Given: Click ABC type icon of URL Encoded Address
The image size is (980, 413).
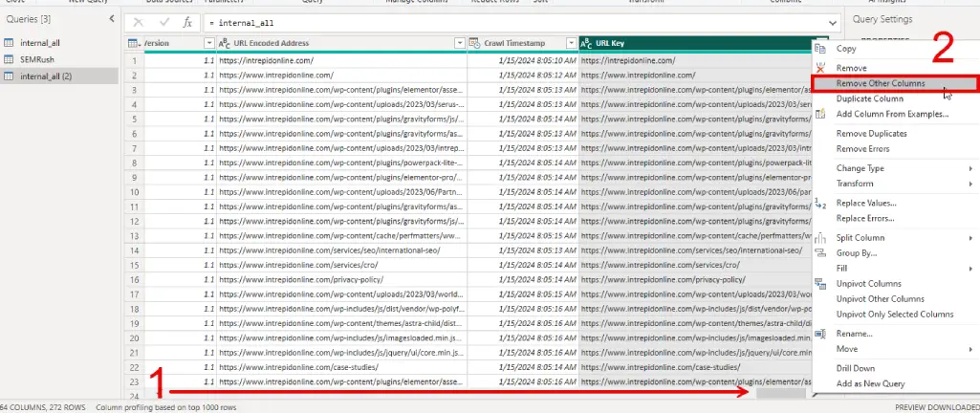Looking at the screenshot, I should pyautogui.click(x=225, y=44).
